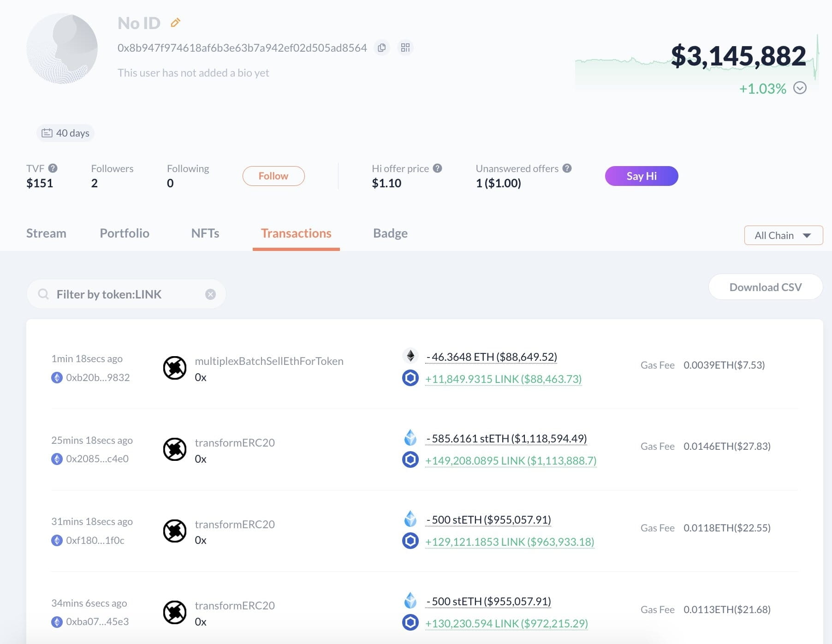Click the 0.0146ETH($27.83) gas fee value
832x644 pixels.
727,446
